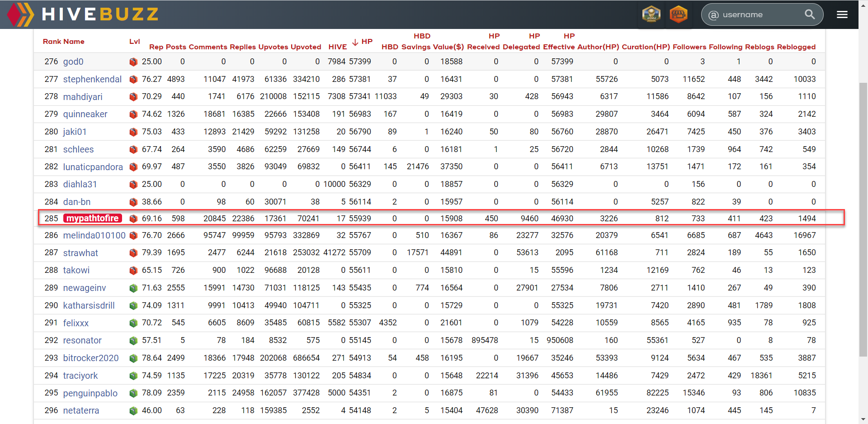Open the 2022 badge trophy icon
This screenshot has width=868, height=424.
[x=651, y=14]
